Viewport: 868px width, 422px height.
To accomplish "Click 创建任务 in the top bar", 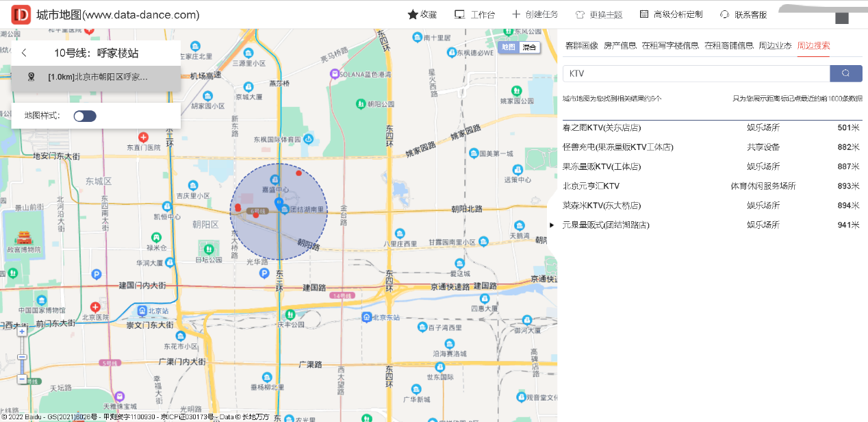I will [535, 14].
